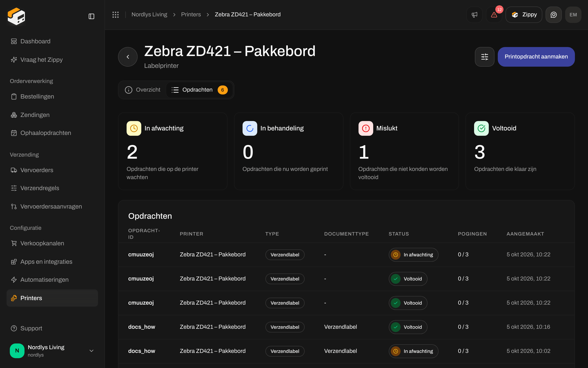Click the 10:02 docs_how In afwachting badge
588x368 pixels.
(x=413, y=351)
